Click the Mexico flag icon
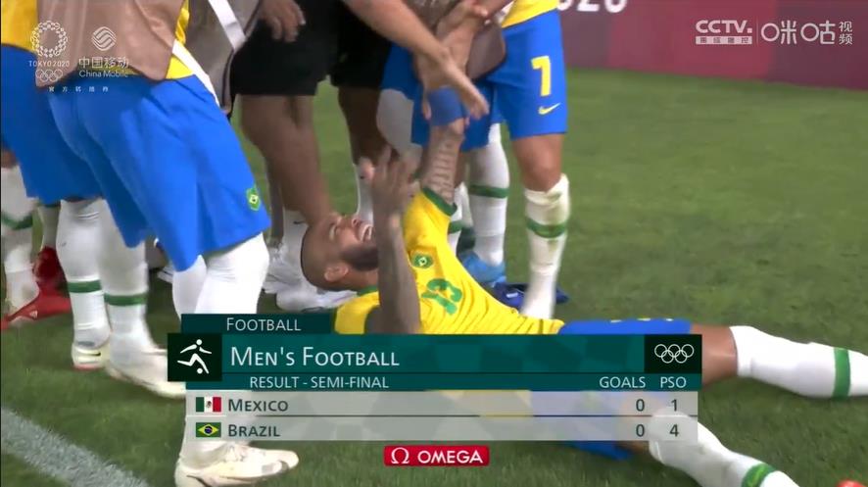This screenshot has width=868, height=487. (x=208, y=405)
